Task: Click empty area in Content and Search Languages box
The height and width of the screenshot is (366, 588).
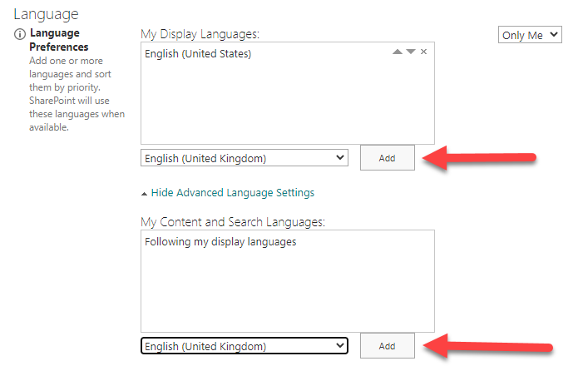Action: tap(287, 291)
